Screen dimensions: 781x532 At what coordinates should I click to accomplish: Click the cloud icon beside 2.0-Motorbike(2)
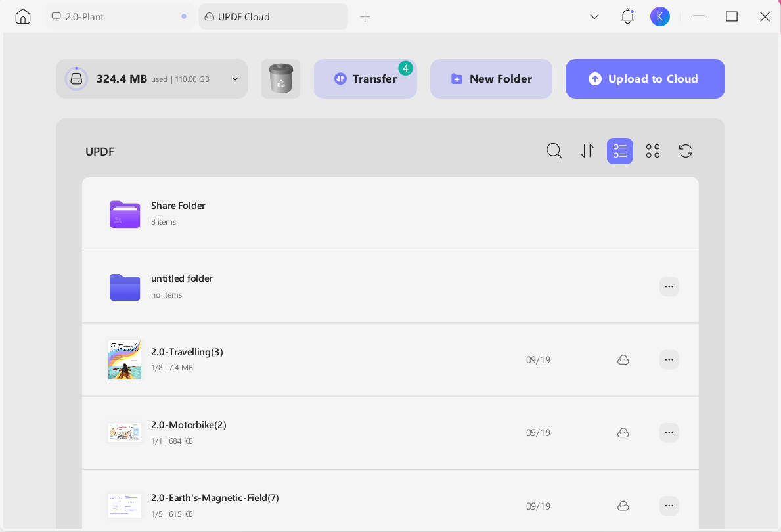coord(623,432)
